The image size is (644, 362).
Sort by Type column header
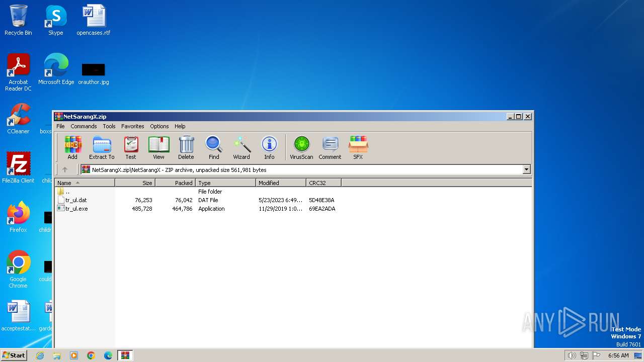point(225,183)
